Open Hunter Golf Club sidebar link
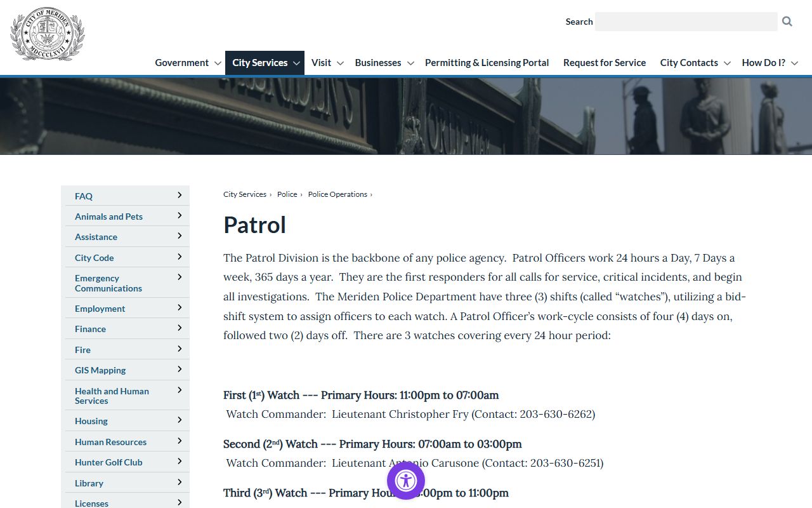The image size is (812, 508). pos(108,462)
